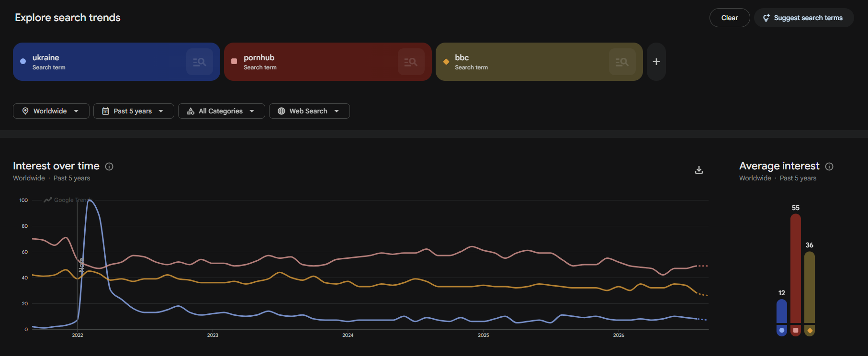
Task: Show info for Average interest
Action: (829, 167)
